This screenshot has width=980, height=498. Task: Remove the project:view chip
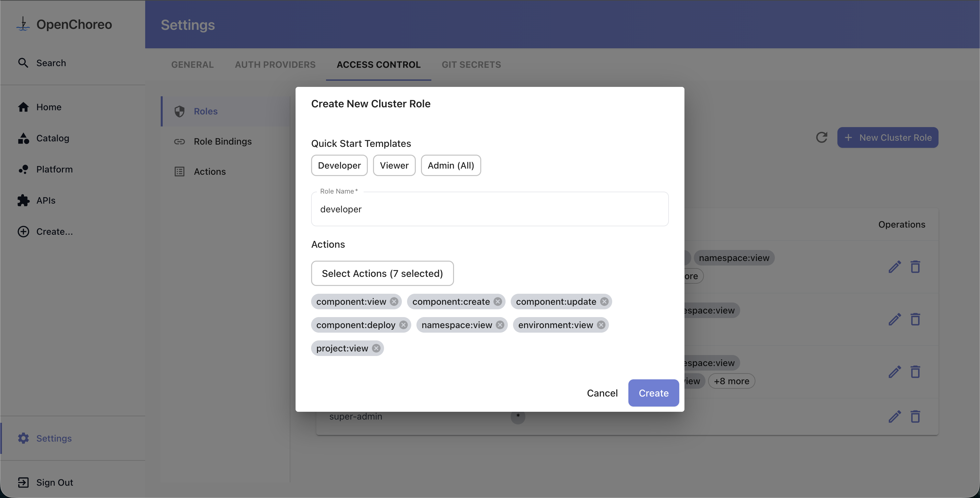pos(376,348)
